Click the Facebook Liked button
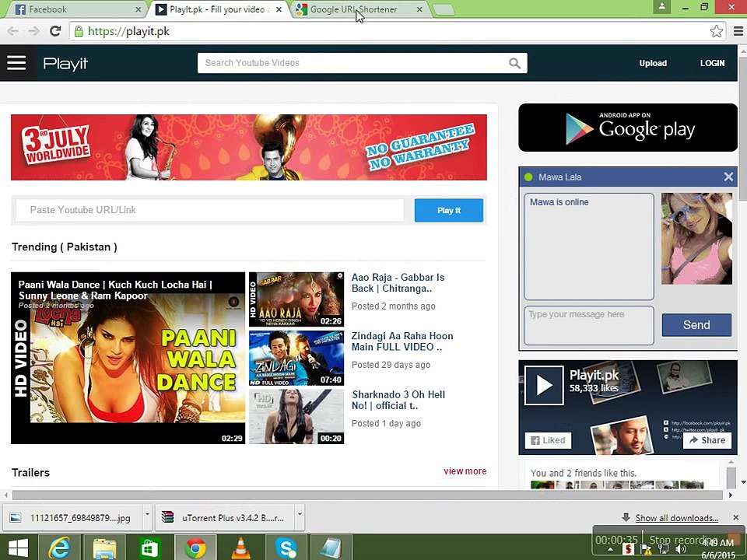747x560 pixels. [x=548, y=440]
